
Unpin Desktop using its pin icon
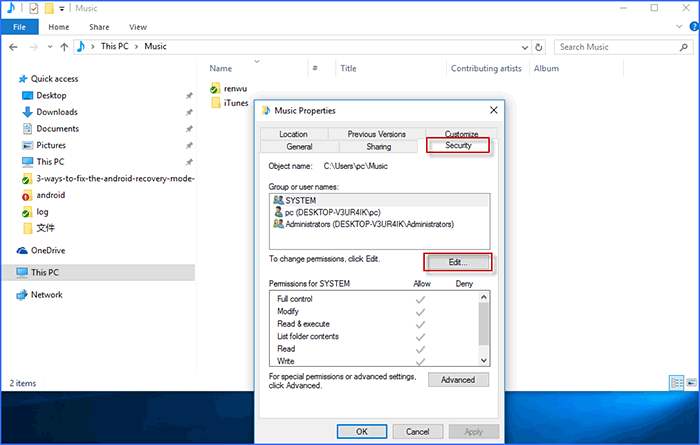point(189,96)
